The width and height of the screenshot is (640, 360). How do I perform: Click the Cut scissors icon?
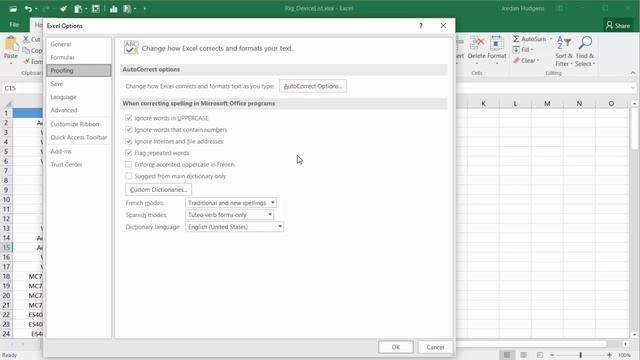(26, 39)
